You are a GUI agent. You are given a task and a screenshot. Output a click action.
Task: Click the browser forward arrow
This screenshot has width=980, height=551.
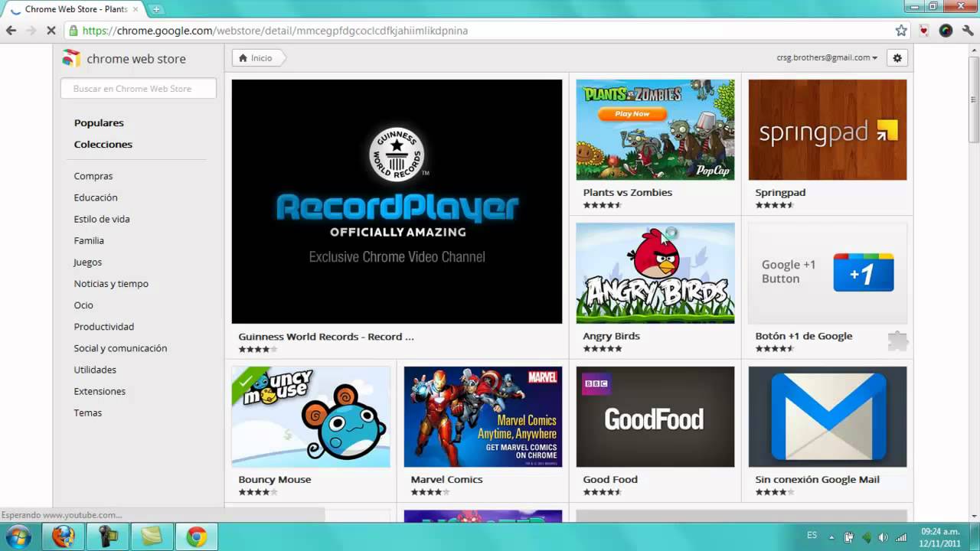pos(31,31)
